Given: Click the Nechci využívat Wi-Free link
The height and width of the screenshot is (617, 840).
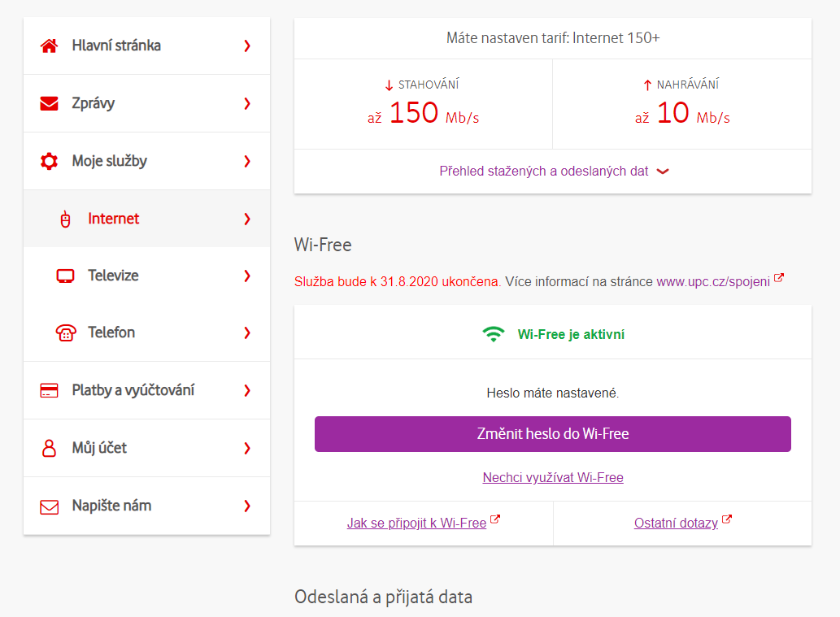Looking at the screenshot, I should 553,477.
